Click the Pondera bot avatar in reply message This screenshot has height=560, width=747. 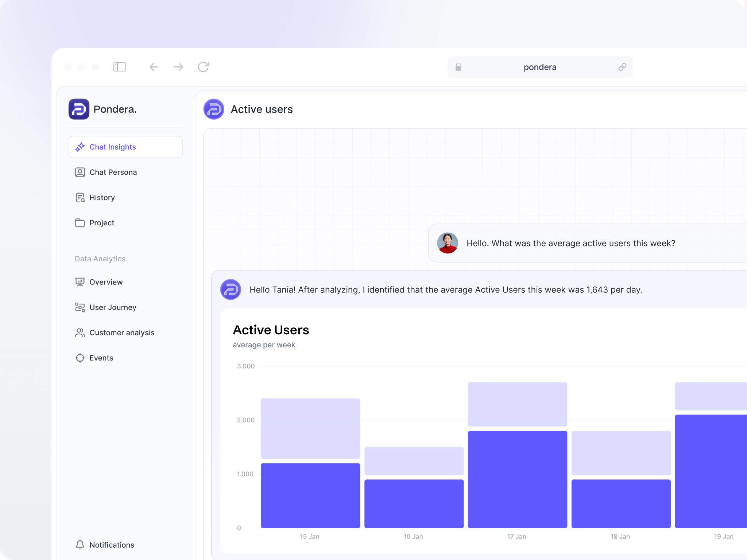(231, 289)
